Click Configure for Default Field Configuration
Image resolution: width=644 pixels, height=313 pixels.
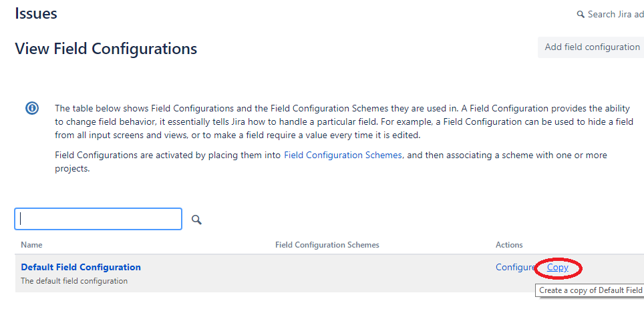tap(515, 267)
